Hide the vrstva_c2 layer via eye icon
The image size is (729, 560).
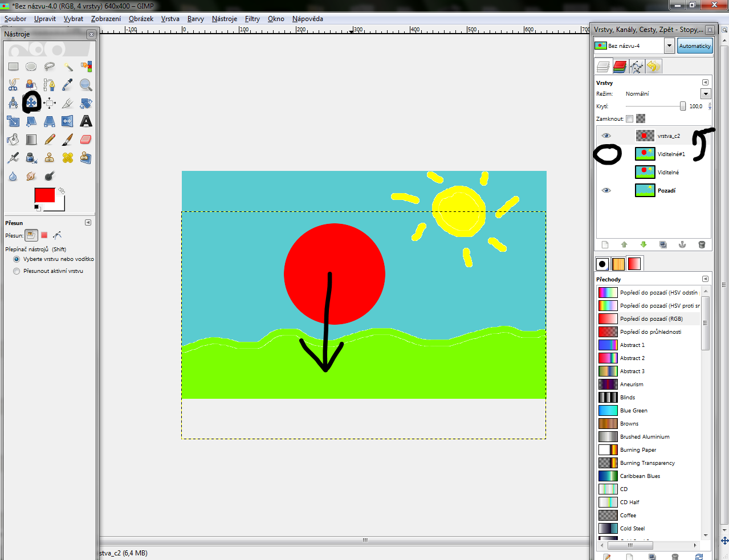click(606, 136)
